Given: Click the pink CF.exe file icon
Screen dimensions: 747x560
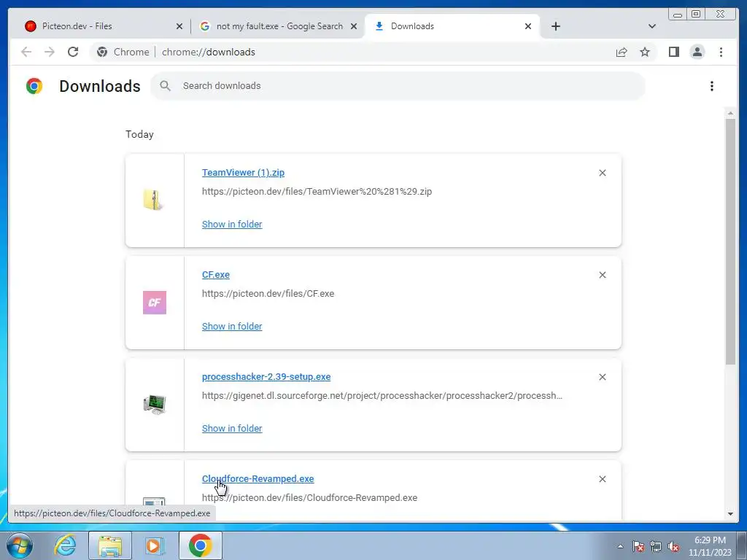Looking at the screenshot, I should click(x=155, y=303).
